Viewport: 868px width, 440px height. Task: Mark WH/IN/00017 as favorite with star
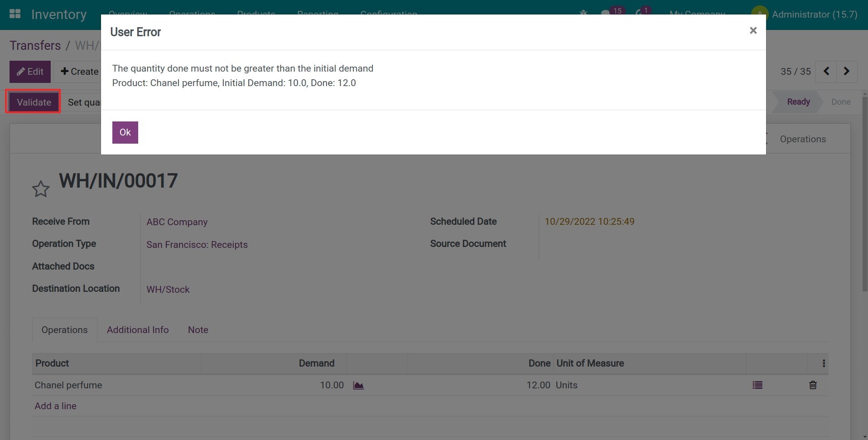(x=41, y=189)
